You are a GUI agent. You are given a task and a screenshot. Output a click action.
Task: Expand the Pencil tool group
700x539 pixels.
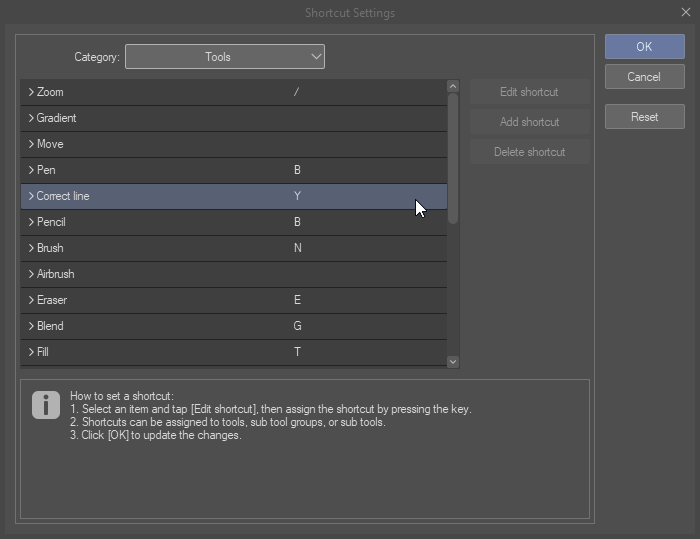[31, 222]
